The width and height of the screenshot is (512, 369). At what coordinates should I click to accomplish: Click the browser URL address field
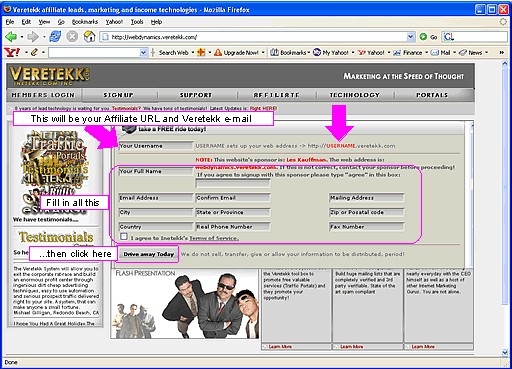click(253, 37)
